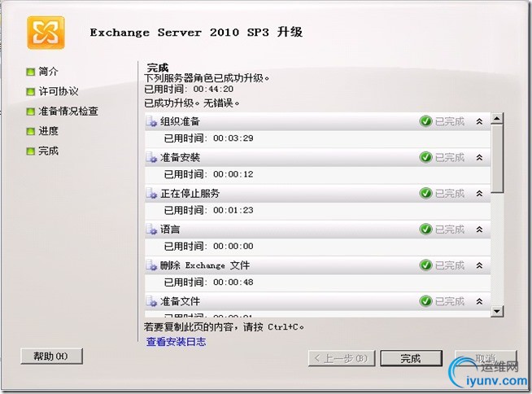
Task: Click green square beside 许可协议
Action: tap(31, 92)
